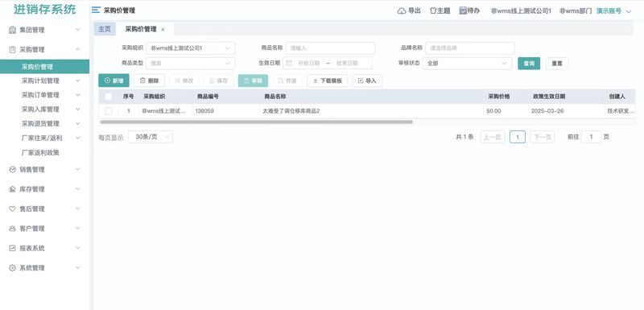The width and height of the screenshot is (644, 310).
Task: Click the page 1 pagination button
Action: tap(518, 137)
